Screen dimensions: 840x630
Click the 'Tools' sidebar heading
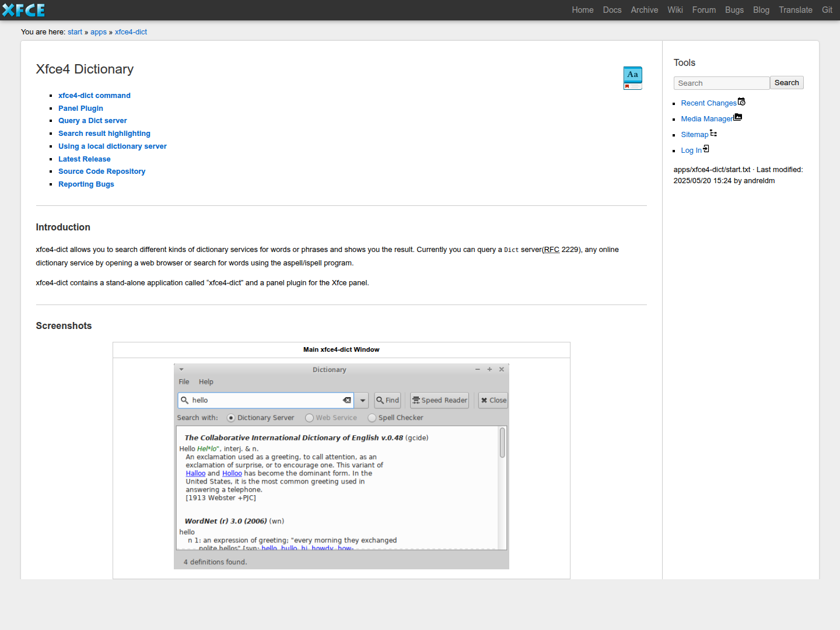(684, 63)
